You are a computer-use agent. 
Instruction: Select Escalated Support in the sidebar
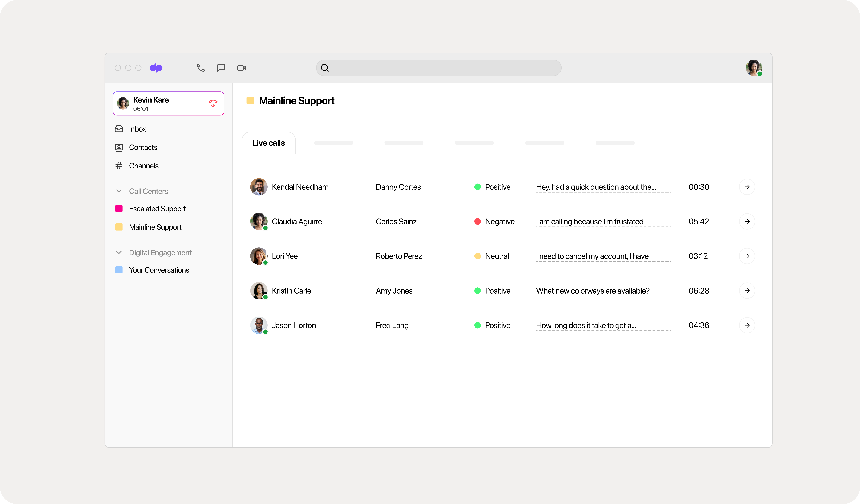pos(157,208)
